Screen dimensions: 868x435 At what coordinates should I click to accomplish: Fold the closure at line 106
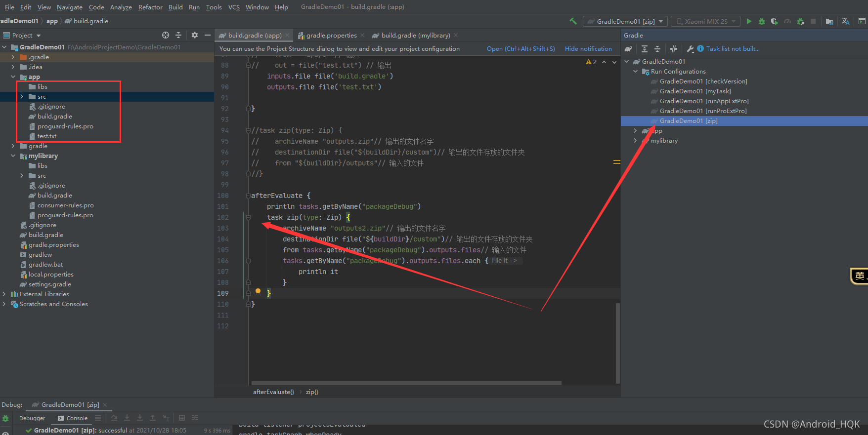click(248, 261)
